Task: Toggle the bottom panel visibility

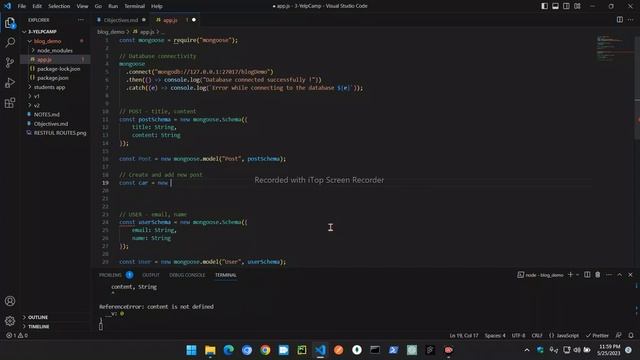Action: tap(556, 6)
